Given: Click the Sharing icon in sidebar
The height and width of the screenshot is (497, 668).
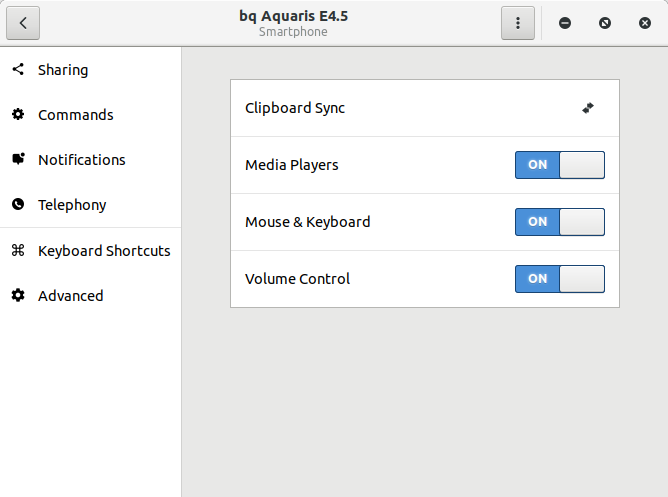Looking at the screenshot, I should (18, 70).
